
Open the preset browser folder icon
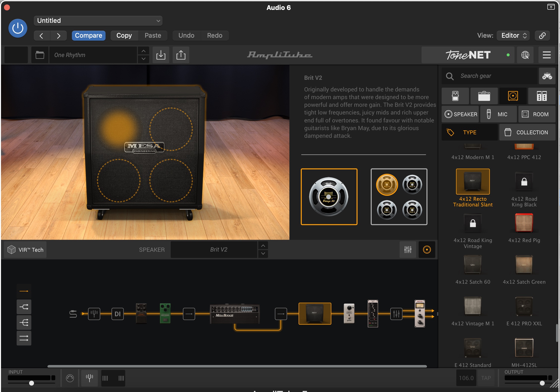click(x=40, y=55)
